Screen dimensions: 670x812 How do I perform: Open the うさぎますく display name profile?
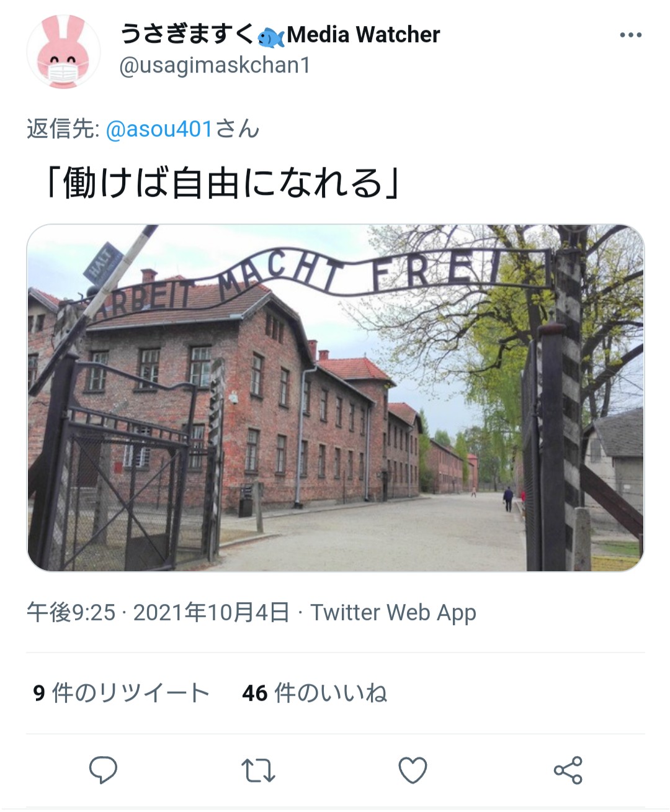(187, 34)
